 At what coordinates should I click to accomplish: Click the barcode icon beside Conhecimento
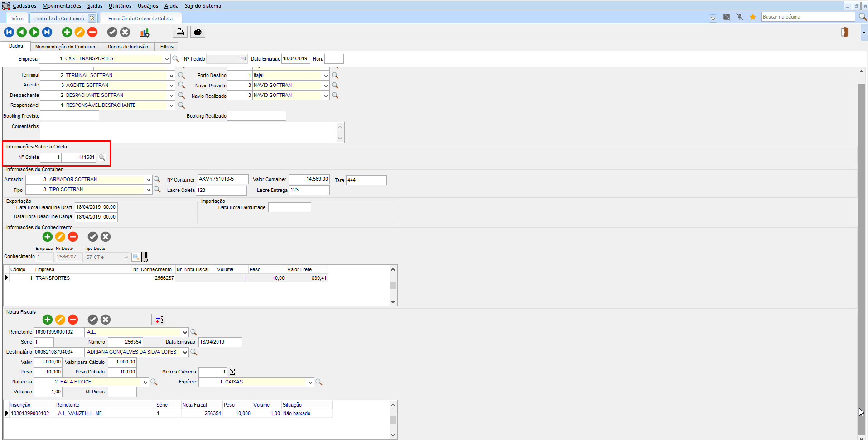click(x=145, y=257)
